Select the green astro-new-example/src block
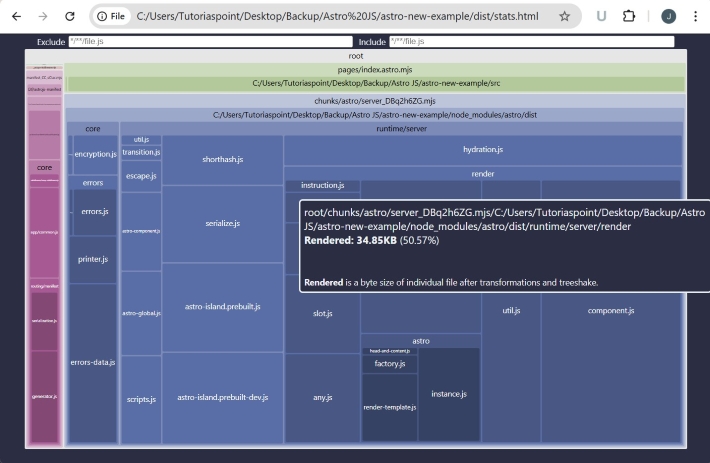This screenshot has width=710, height=463. click(376, 84)
